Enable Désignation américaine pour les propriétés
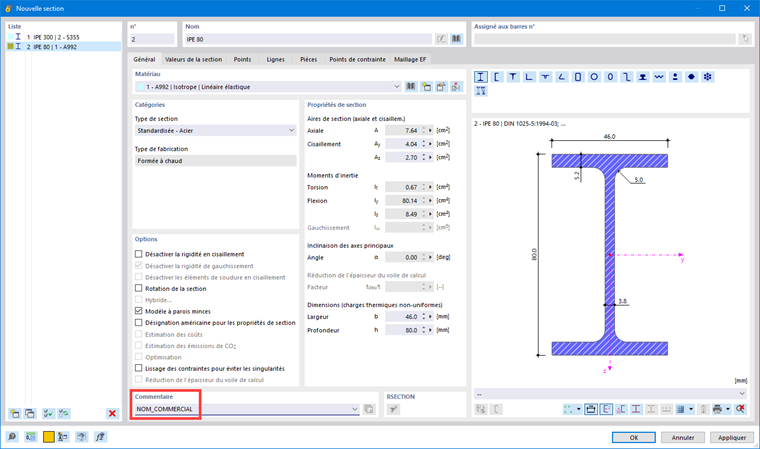The height and width of the screenshot is (449, 760). 139,322
